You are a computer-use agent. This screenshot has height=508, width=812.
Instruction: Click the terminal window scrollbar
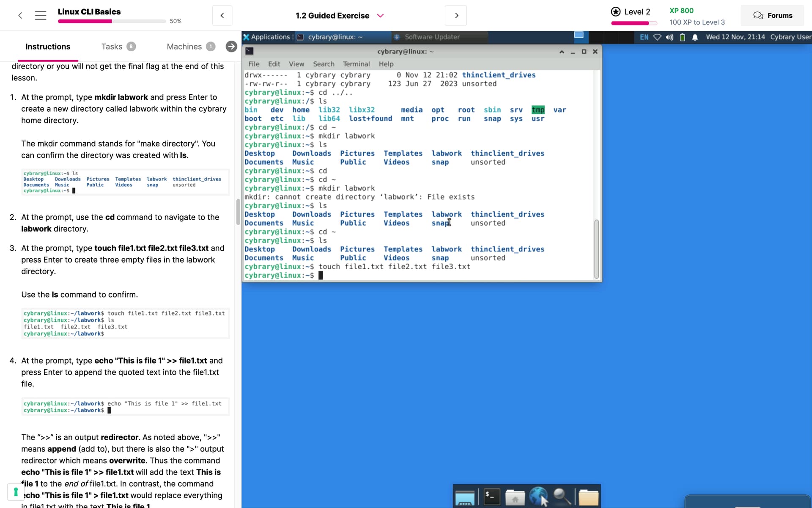[x=596, y=248]
